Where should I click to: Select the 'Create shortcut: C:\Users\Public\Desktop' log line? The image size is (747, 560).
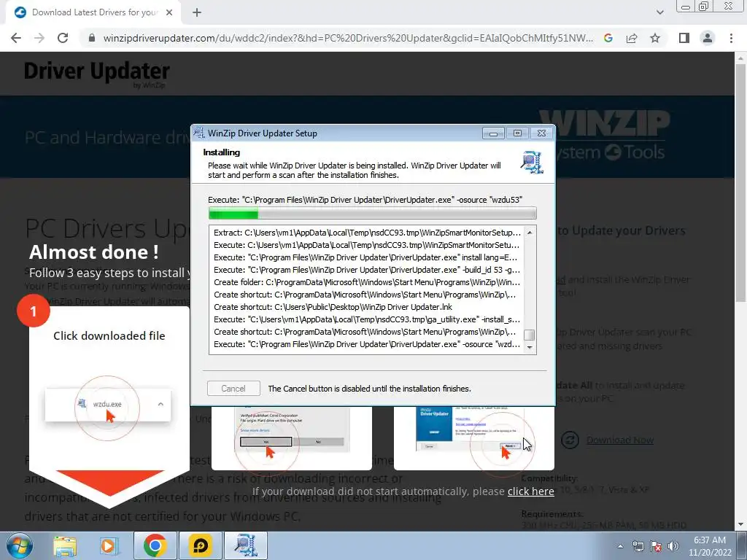(333, 307)
